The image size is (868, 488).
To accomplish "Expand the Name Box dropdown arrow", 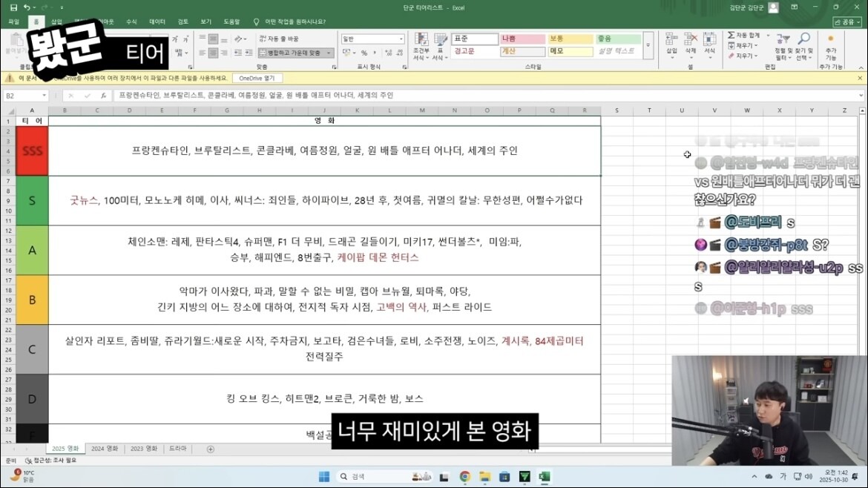I will (x=45, y=96).
